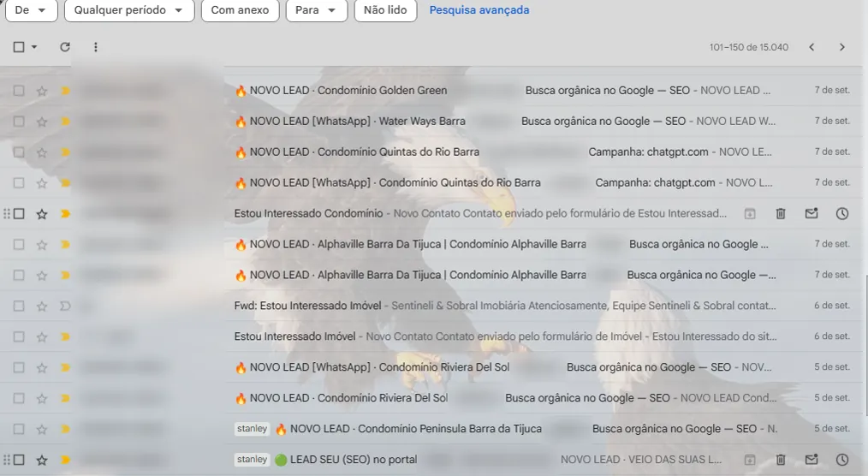Toggle importance marker on Fwd: Estou Interessado Imóvel
868x476 pixels.
[65, 306]
